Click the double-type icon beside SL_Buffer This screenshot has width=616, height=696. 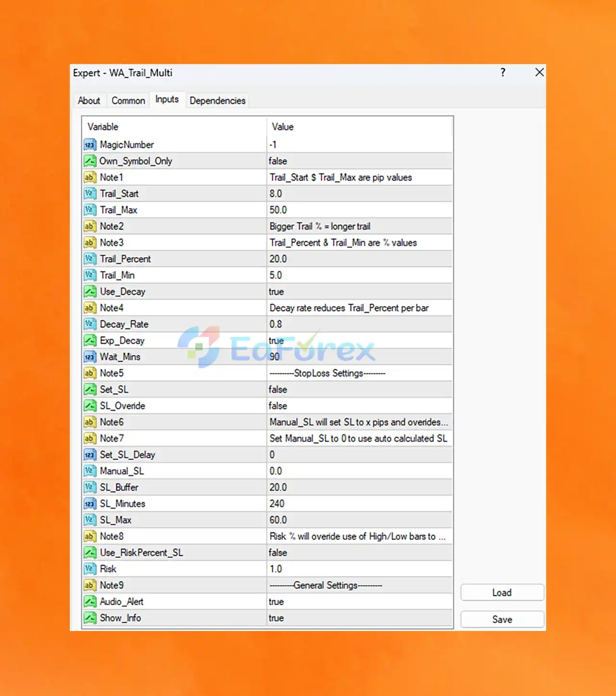tap(90, 488)
